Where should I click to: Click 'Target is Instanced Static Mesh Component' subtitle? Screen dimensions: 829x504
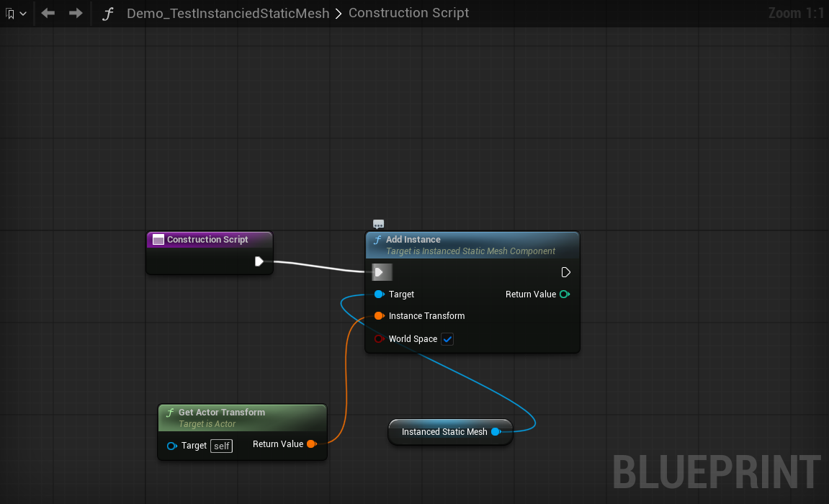(470, 251)
